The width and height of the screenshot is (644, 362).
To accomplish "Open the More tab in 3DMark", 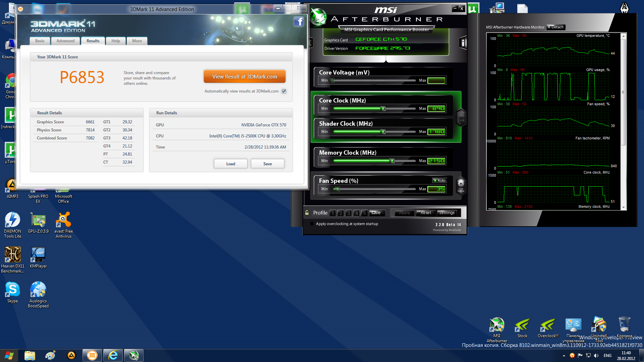I will point(137,41).
